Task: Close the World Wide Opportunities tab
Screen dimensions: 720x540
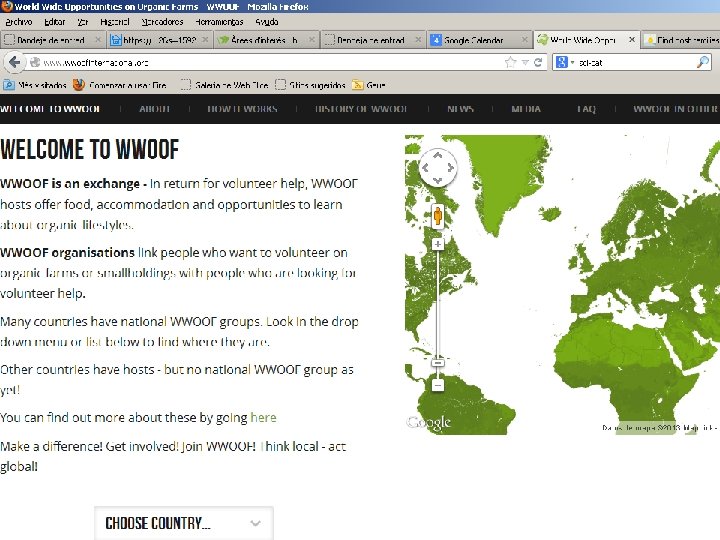Action: pyautogui.click(x=632, y=39)
